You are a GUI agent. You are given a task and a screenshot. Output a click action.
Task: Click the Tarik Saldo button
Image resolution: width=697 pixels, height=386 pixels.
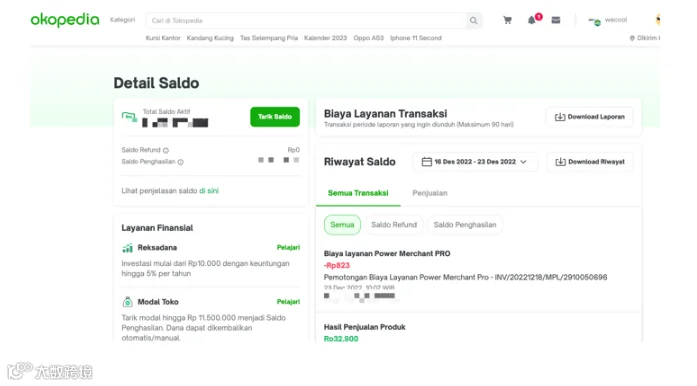(x=275, y=117)
